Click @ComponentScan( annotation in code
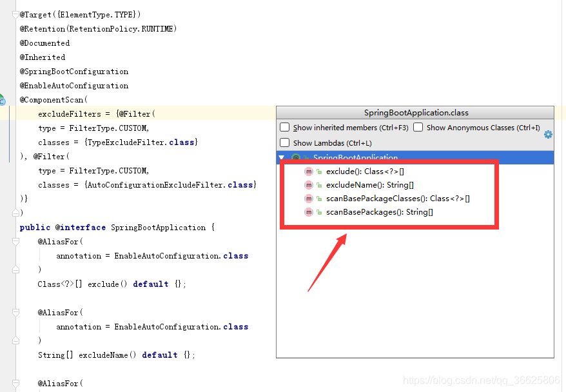The height and width of the screenshot is (392, 566). (54, 100)
